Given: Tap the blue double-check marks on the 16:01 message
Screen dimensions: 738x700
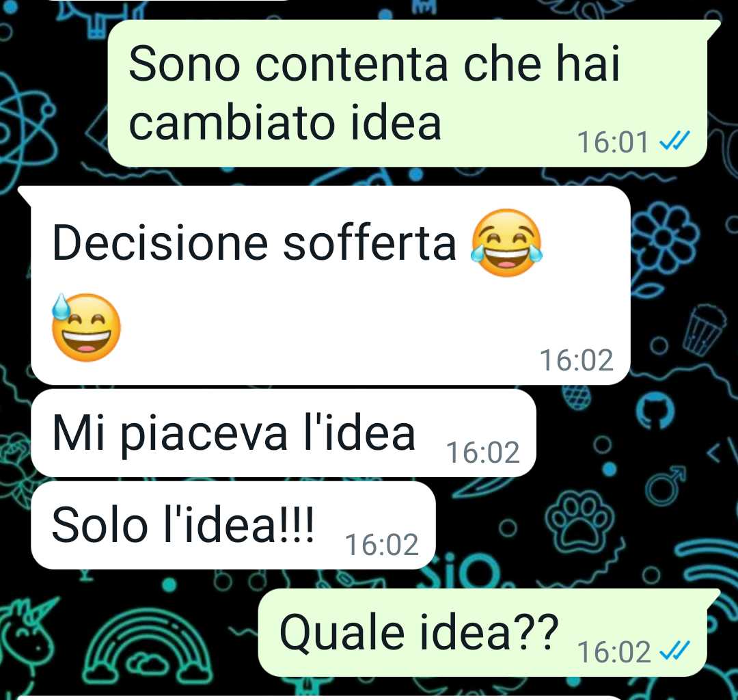Looking at the screenshot, I should tap(675, 141).
